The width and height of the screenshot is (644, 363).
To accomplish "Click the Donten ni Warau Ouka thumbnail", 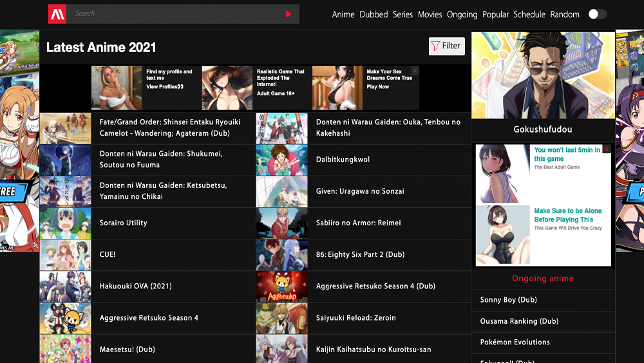I will (x=282, y=128).
